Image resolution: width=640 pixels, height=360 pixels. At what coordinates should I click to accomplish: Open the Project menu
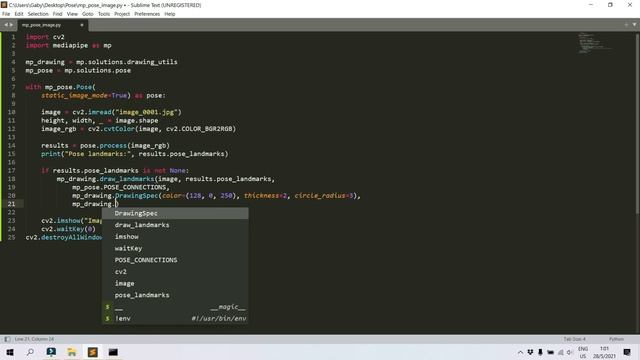point(122,14)
